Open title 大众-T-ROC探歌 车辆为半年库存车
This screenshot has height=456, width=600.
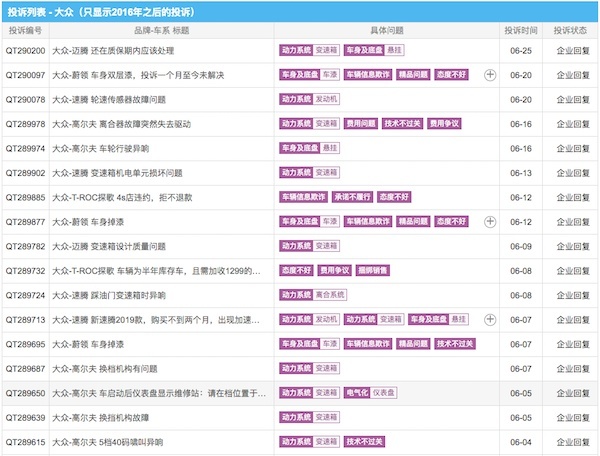(x=156, y=271)
